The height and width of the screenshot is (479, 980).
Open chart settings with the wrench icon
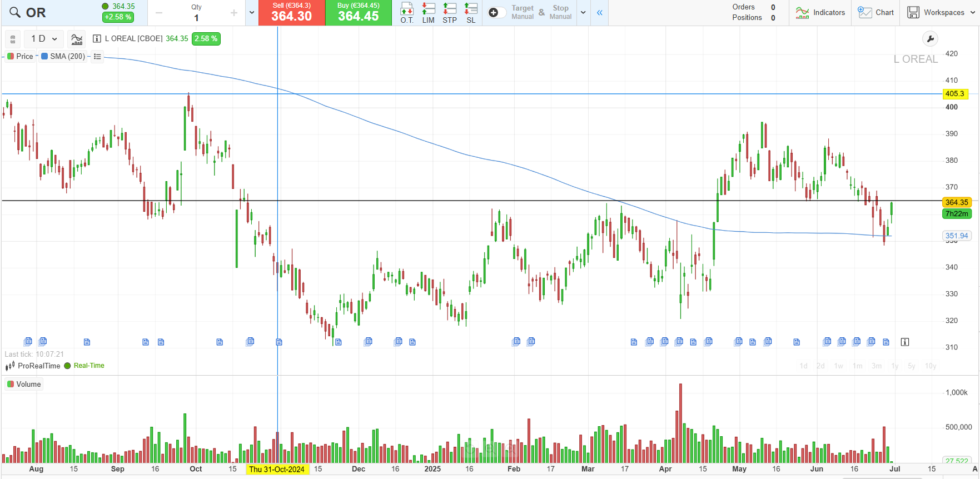[x=930, y=39]
